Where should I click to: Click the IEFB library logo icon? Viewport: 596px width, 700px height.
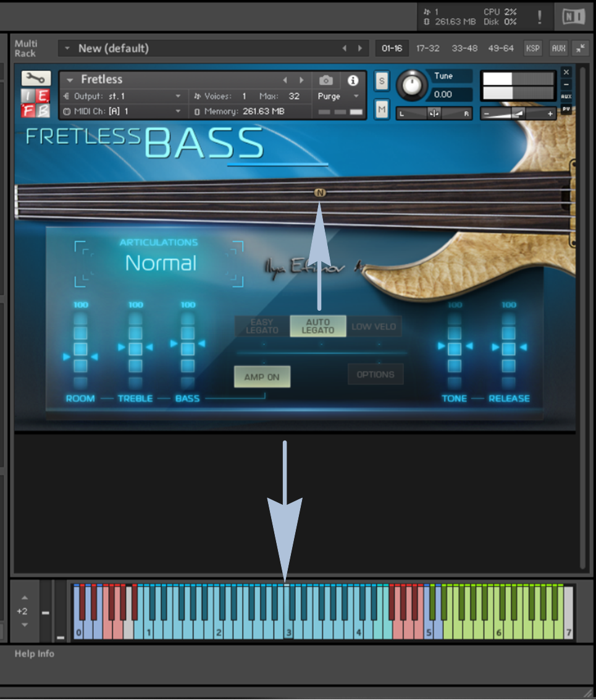click(x=36, y=103)
